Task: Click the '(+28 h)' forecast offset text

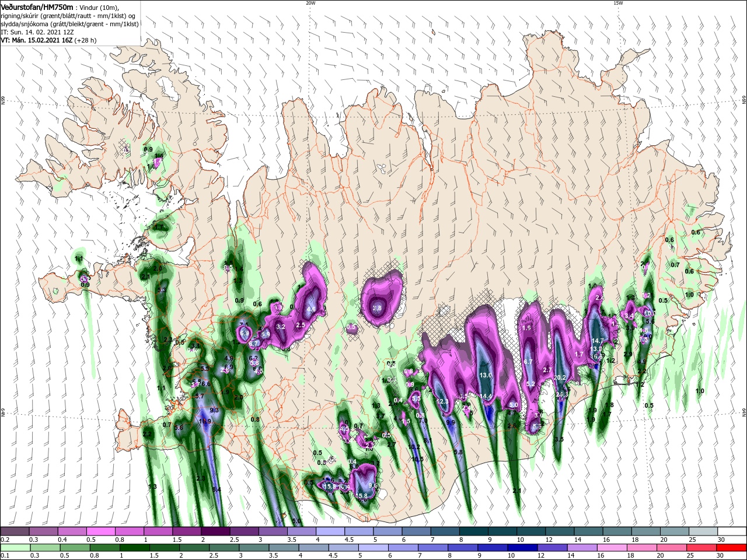Action: tap(85, 40)
